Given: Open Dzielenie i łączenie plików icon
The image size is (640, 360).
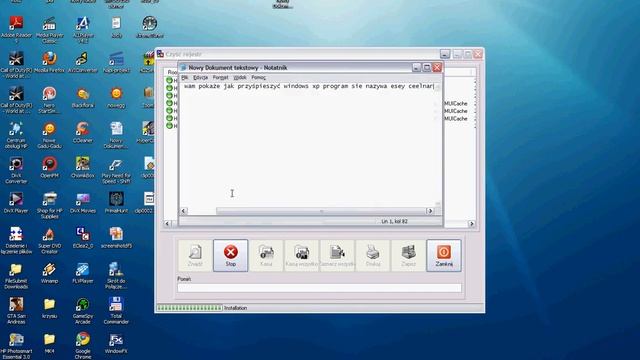Looking at the screenshot, I should click(16, 240).
